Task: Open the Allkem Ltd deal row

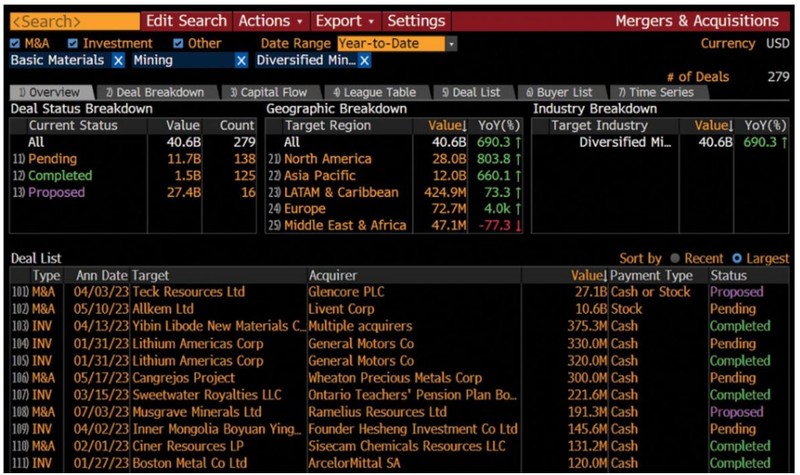Action: tap(399, 309)
